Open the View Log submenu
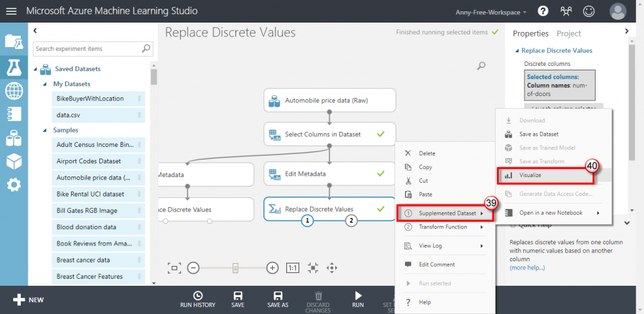This screenshot has width=644, height=314. pos(444,246)
